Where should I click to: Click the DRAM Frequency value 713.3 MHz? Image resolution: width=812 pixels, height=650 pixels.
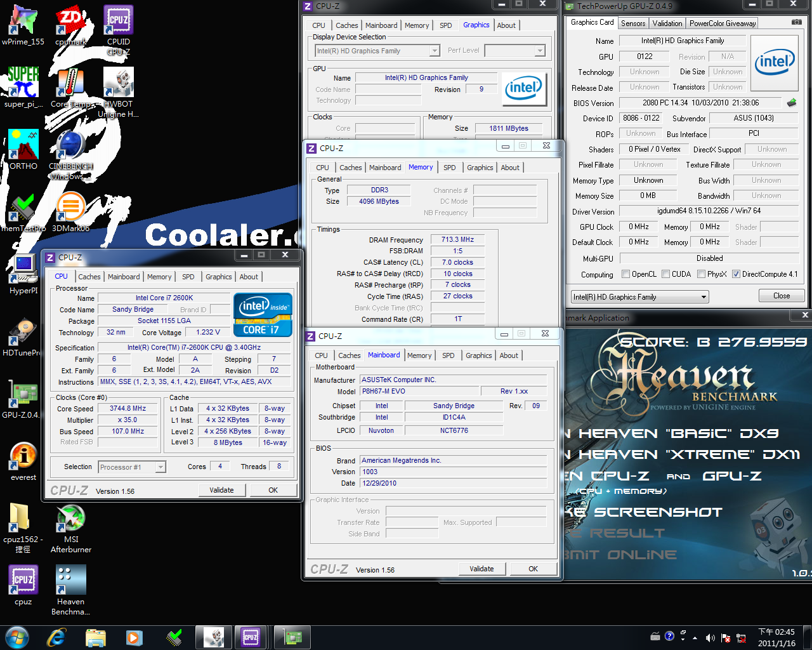(458, 240)
